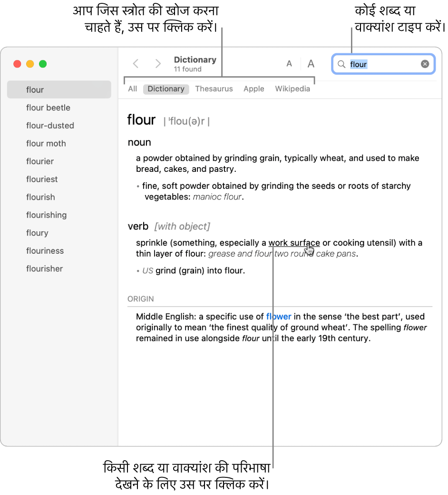Zoom the window with the green button
This screenshot has height=495, width=448.
(43, 64)
